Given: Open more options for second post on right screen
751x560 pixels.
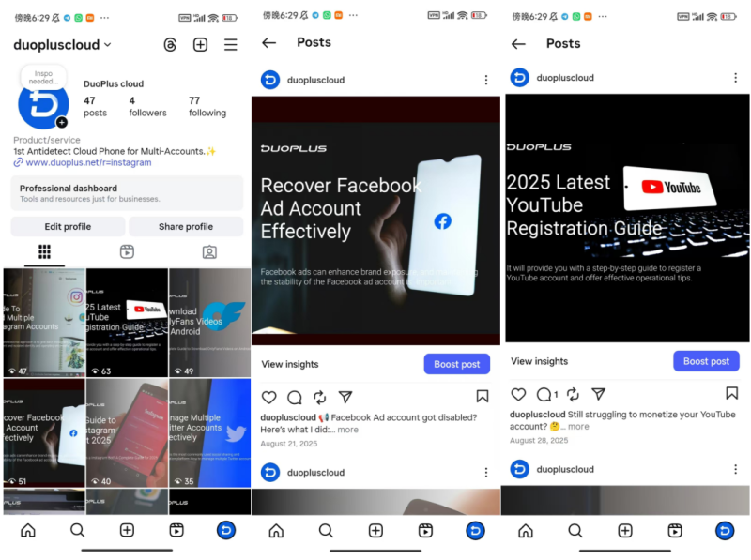Looking at the screenshot, I should point(736,470).
